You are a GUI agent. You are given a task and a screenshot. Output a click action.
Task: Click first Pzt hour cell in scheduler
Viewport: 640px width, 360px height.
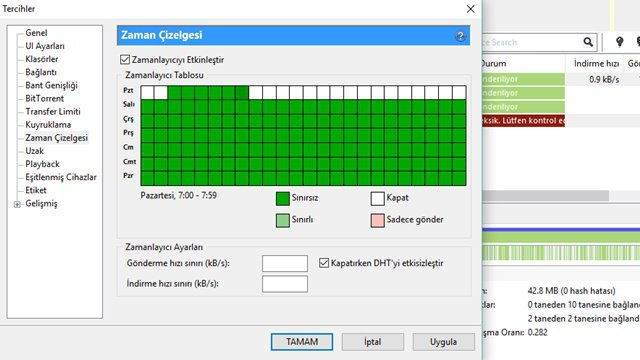pyautogui.click(x=147, y=92)
